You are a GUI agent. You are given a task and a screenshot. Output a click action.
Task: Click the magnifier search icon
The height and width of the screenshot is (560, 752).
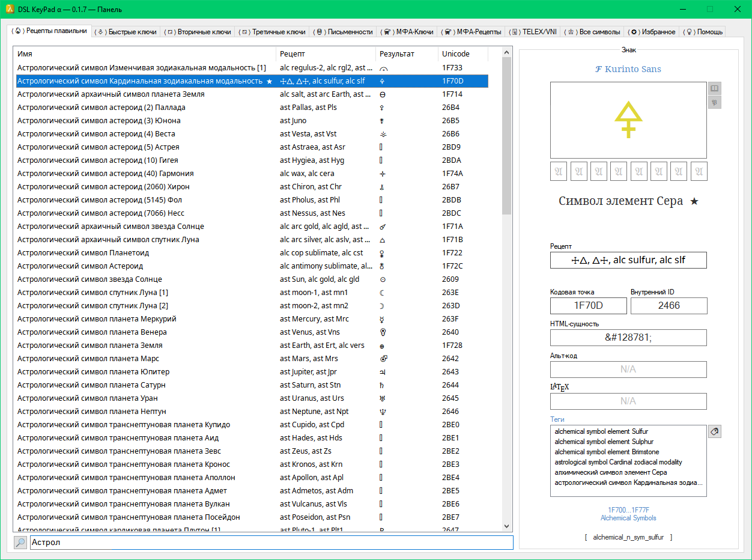(20, 543)
